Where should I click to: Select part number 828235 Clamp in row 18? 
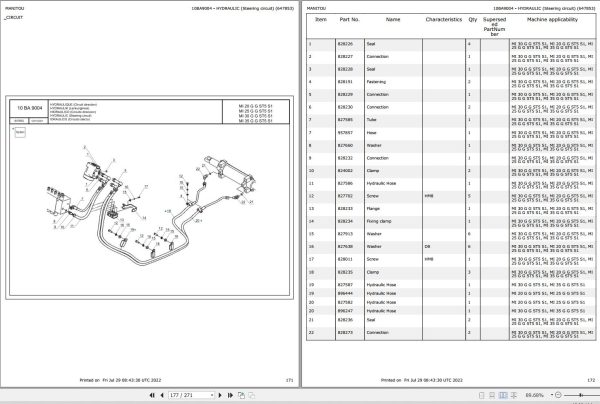click(345, 272)
